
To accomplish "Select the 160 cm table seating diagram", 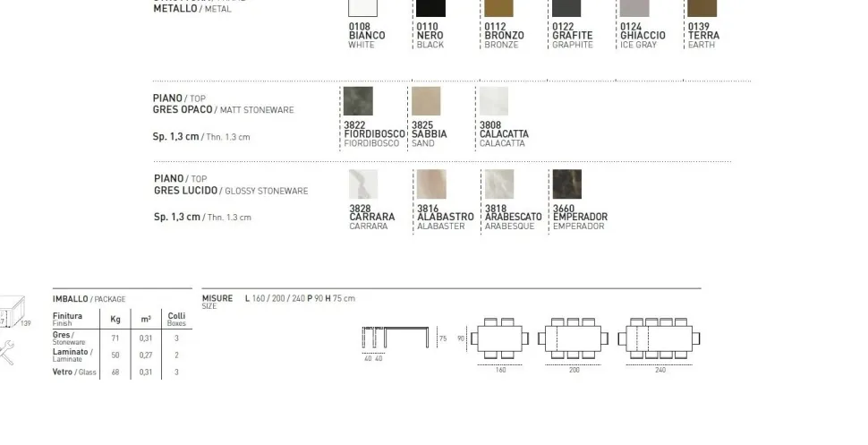I will coord(500,338).
